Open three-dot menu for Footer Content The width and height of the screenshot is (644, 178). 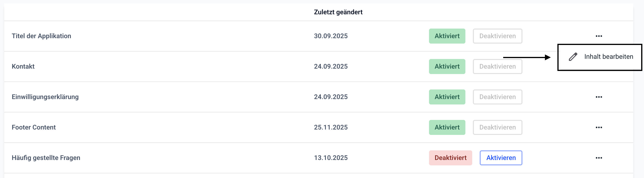coord(599,128)
